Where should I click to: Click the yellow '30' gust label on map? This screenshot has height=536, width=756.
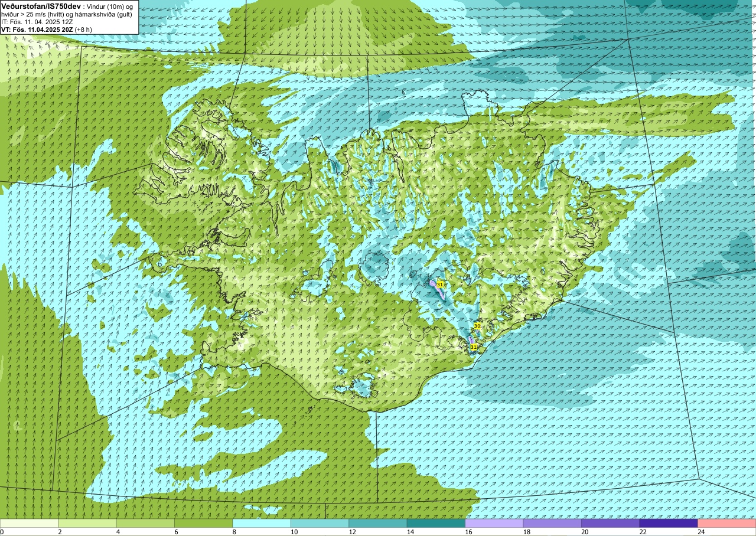click(477, 326)
